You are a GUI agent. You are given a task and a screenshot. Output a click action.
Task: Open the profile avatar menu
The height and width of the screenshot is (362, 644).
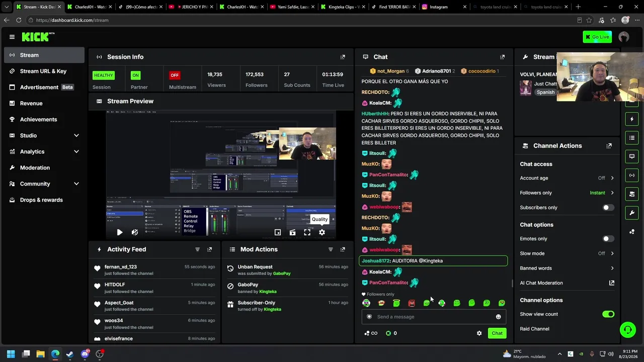pos(624,37)
